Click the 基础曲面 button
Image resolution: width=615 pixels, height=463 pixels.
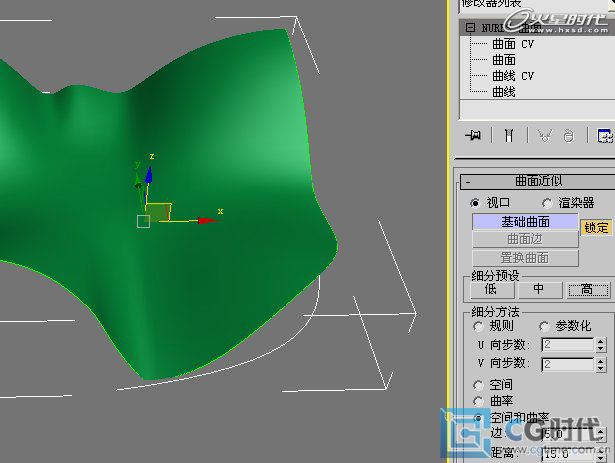coord(525,222)
